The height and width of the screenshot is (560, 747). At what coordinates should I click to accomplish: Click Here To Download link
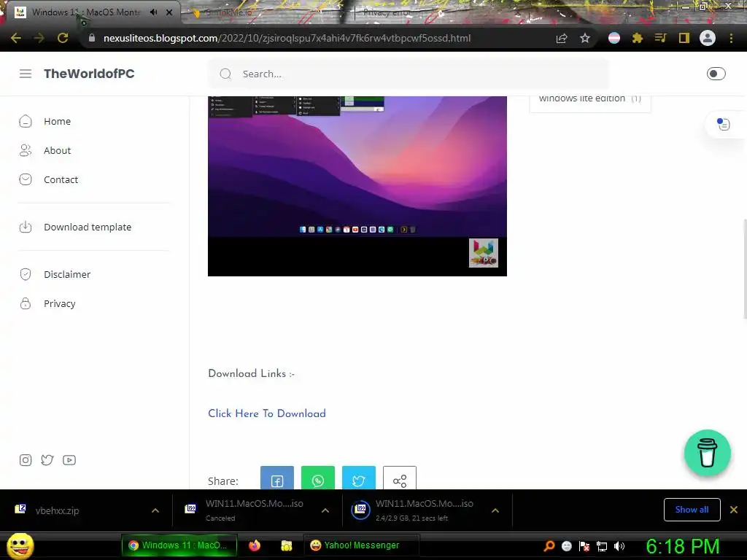coord(267,413)
